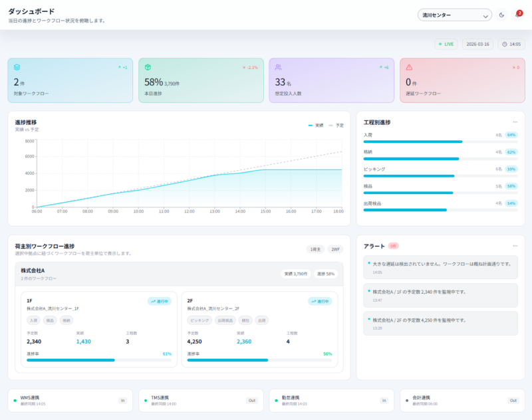Open the アラート panel more-options menu

click(515, 246)
